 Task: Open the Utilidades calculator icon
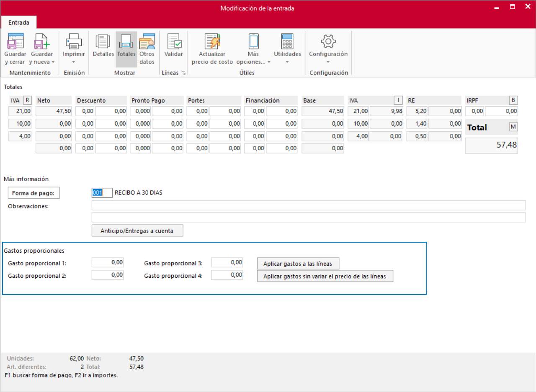(x=287, y=41)
